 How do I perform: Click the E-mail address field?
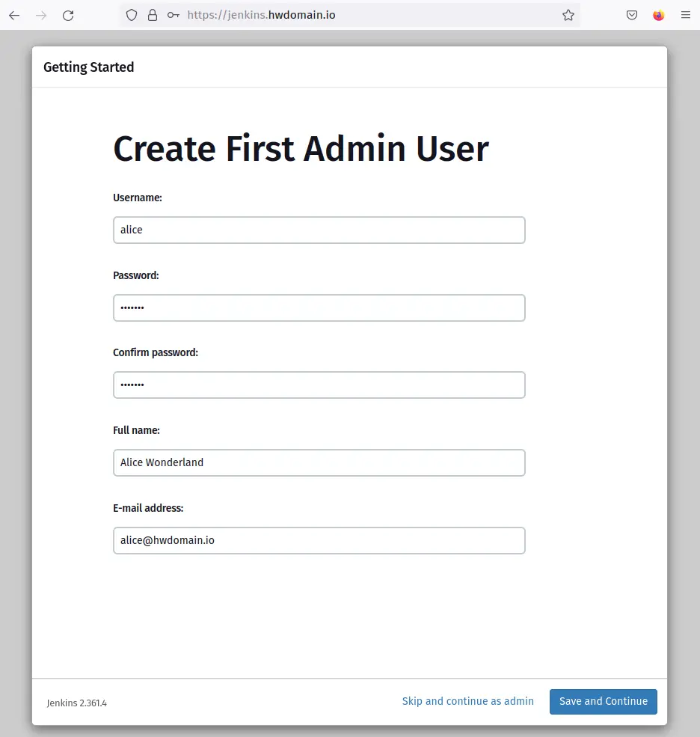pos(319,540)
